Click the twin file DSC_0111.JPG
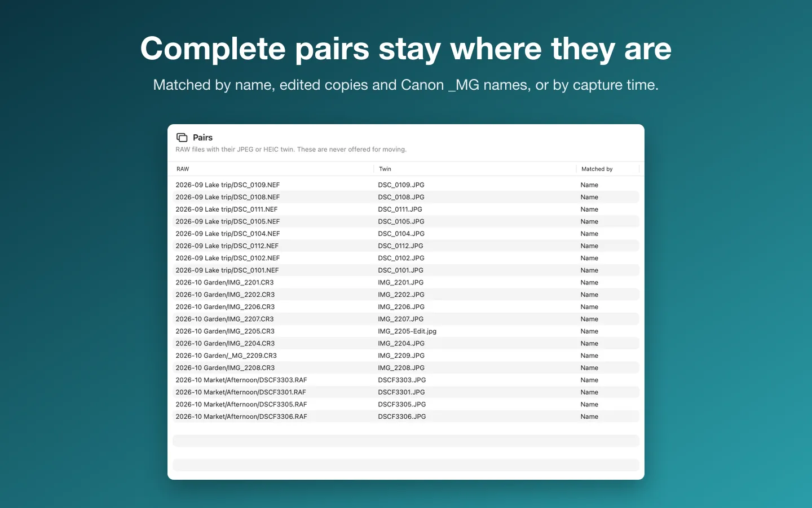This screenshot has height=508, width=812. (x=400, y=209)
